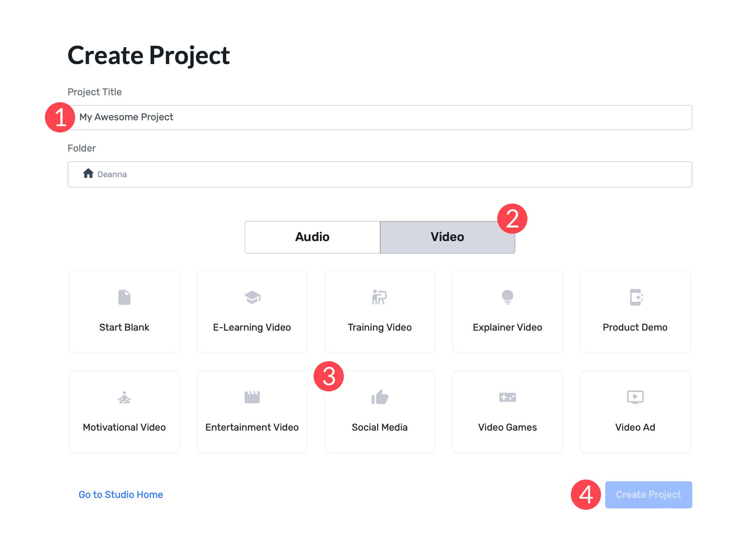This screenshot has height=554, width=756.
Task: Click the Explainer Video lightbulb icon
Action: click(x=507, y=297)
